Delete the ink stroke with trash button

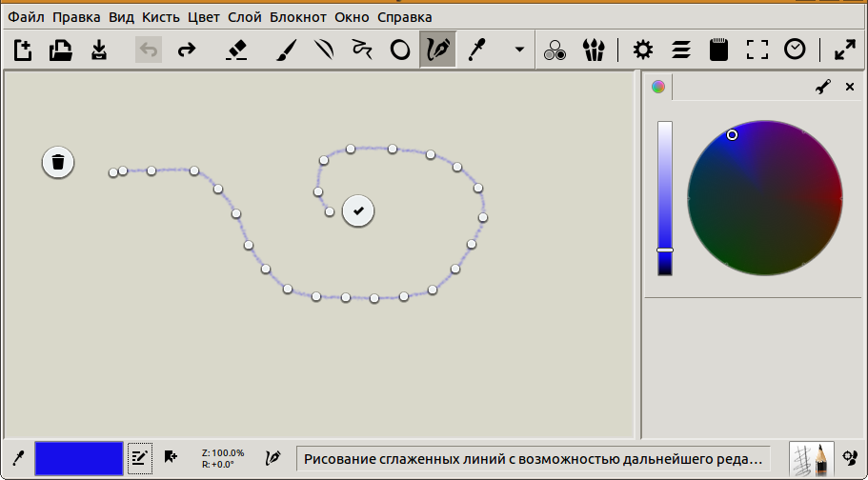tap(58, 162)
